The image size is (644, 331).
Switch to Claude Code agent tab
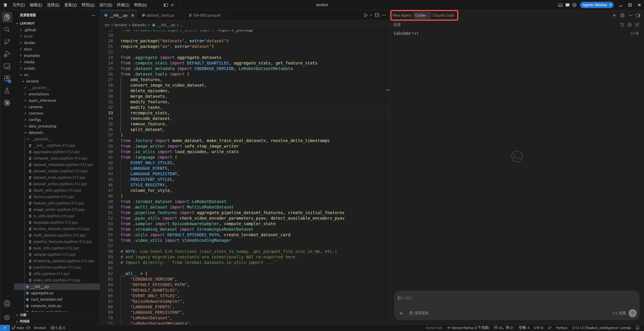(x=443, y=15)
